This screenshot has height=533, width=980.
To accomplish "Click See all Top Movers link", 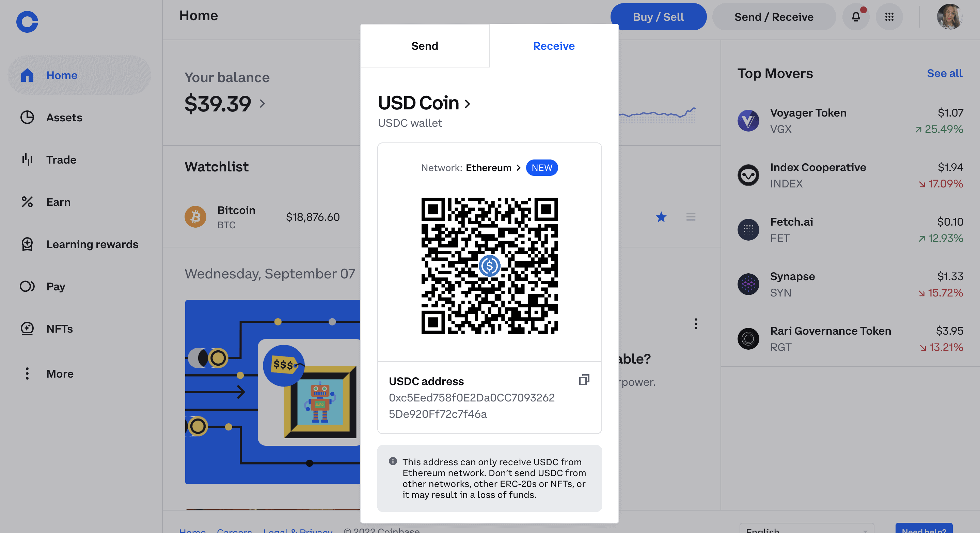I will coord(944,72).
